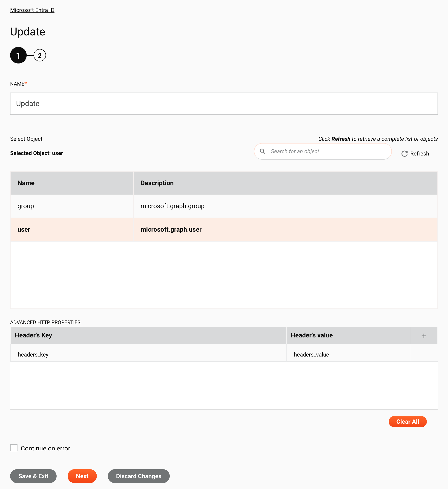Click the Next button to proceed
448x489 pixels.
(x=82, y=476)
